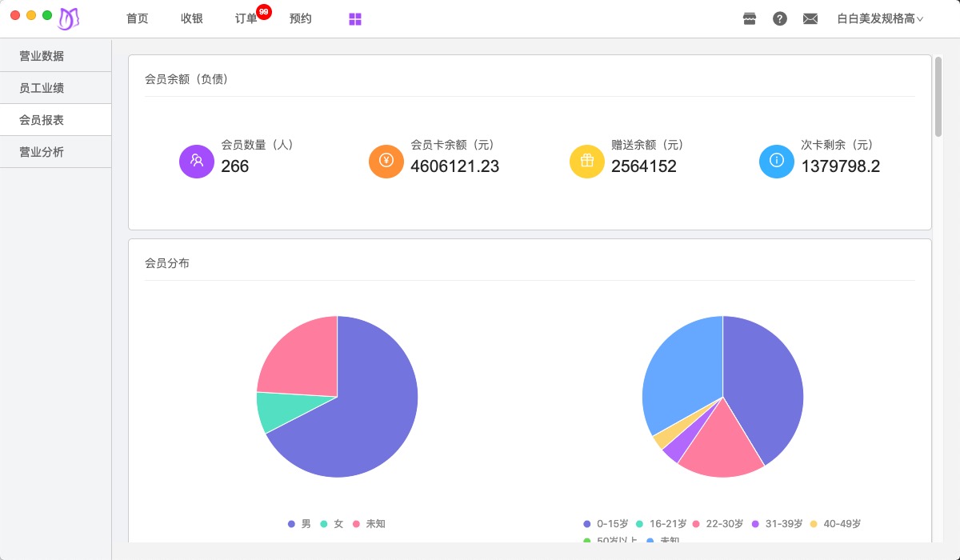Open 员工业绩 in the sidebar
Screen dimensions: 960x560
42,88
